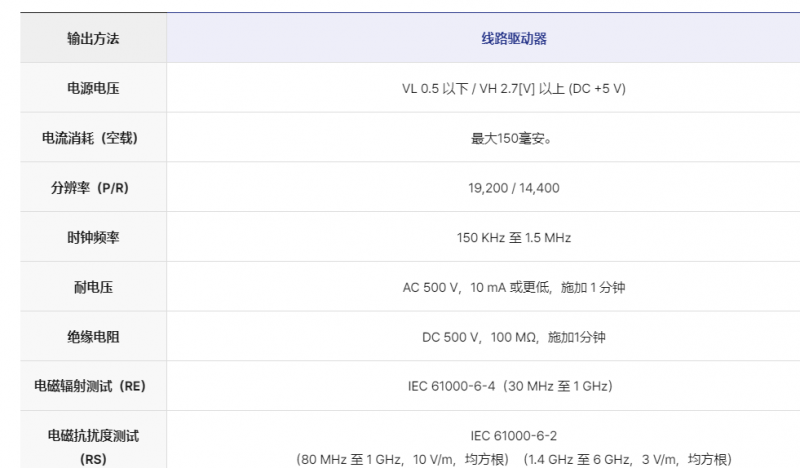Click the 电磁抗扰度测试 (RS) row label
This screenshot has width=800, height=468.
93,447
